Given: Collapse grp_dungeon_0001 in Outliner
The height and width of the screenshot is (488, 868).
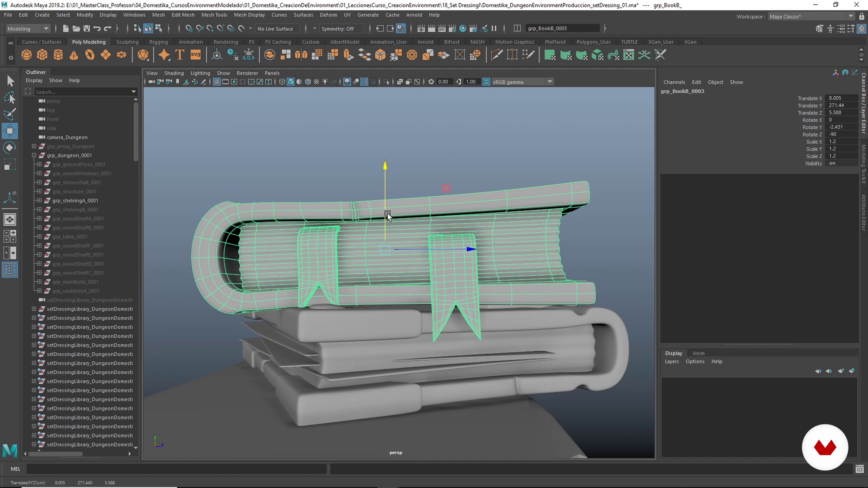Looking at the screenshot, I should [x=34, y=155].
